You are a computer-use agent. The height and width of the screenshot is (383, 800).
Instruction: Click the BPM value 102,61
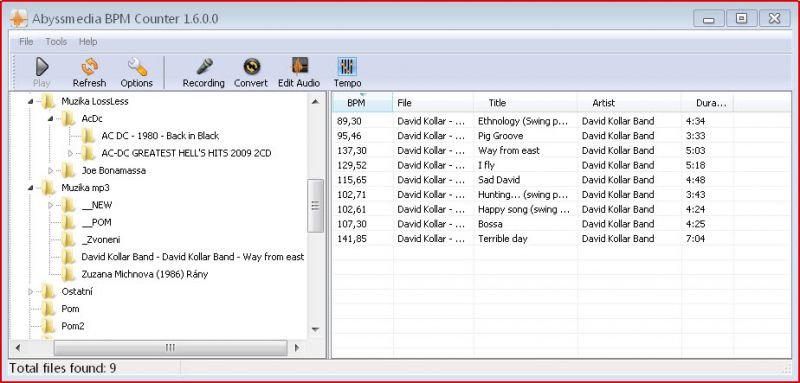(x=352, y=209)
